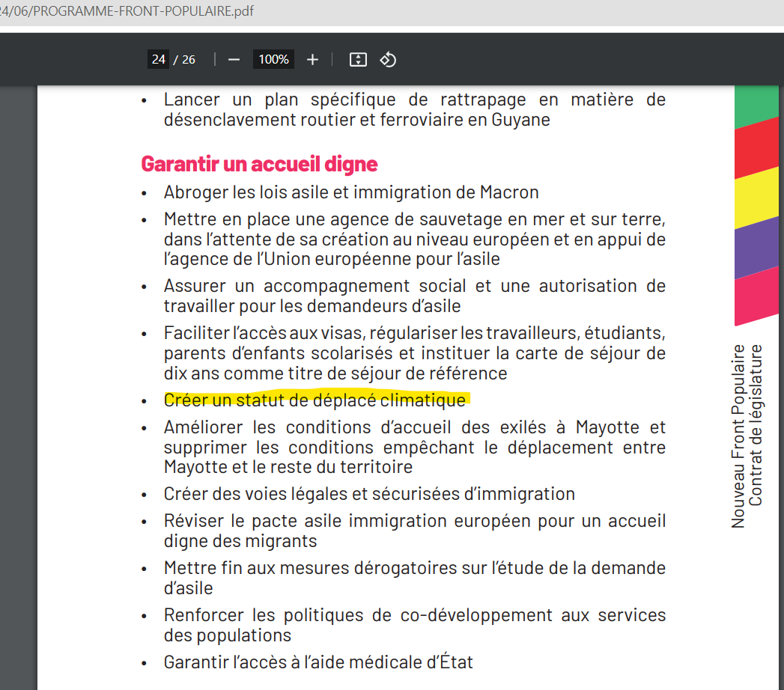
Task: Click "Abroger les lois asile et immigration de Macron"
Action: click(351, 192)
